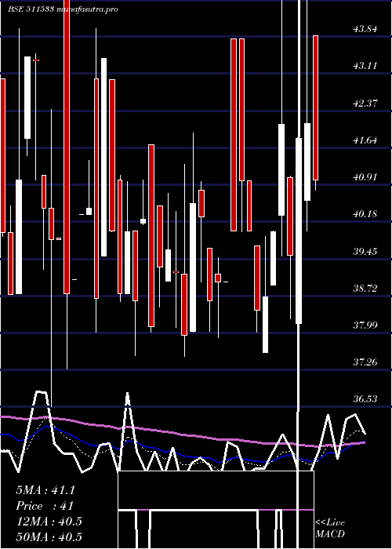Select the 42.37 price axis label
392x549 pixels.
click(x=365, y=104)
